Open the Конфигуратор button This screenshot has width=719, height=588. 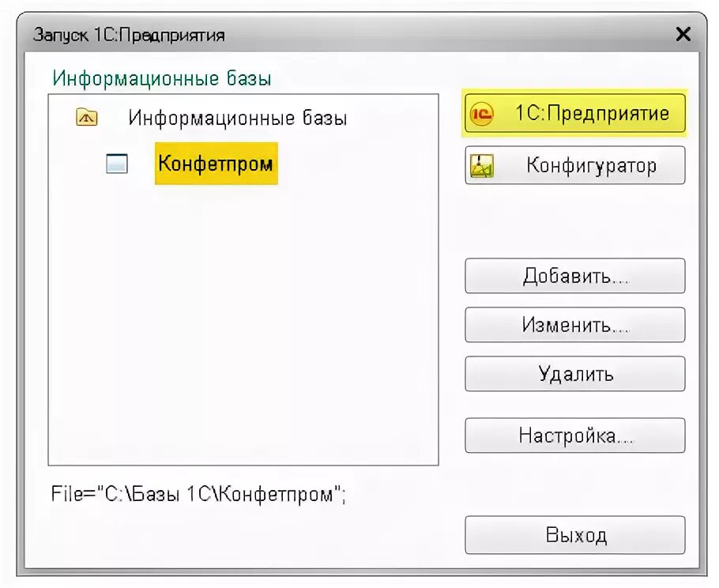[575, 165]
